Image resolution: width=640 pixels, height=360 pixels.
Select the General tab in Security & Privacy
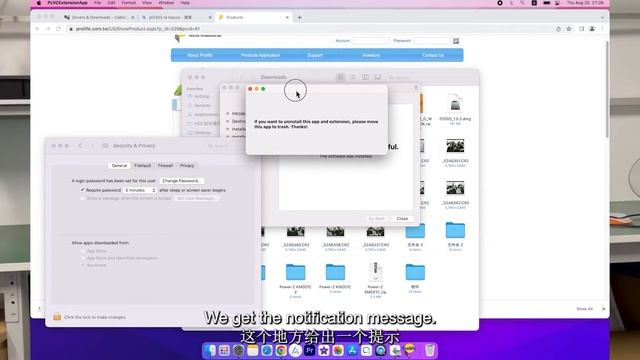click(119, 166)
